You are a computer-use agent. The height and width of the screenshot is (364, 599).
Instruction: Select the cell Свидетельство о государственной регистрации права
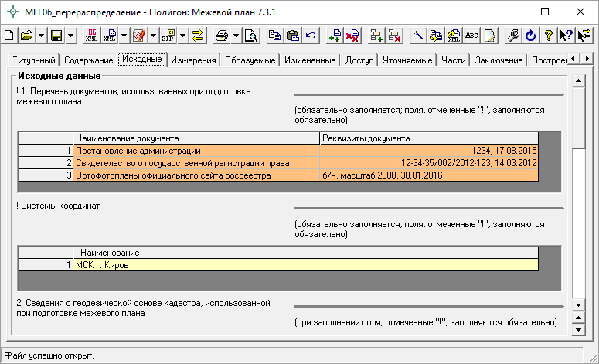196,163
